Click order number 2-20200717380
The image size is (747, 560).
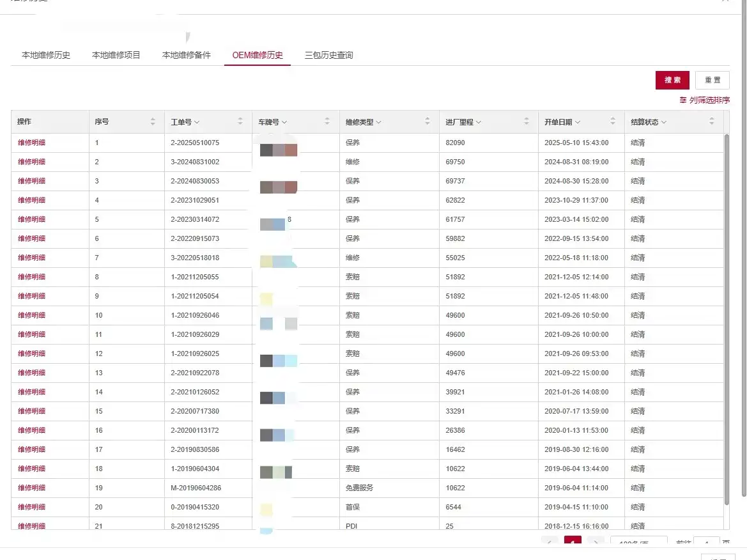[x=195, y=411]
